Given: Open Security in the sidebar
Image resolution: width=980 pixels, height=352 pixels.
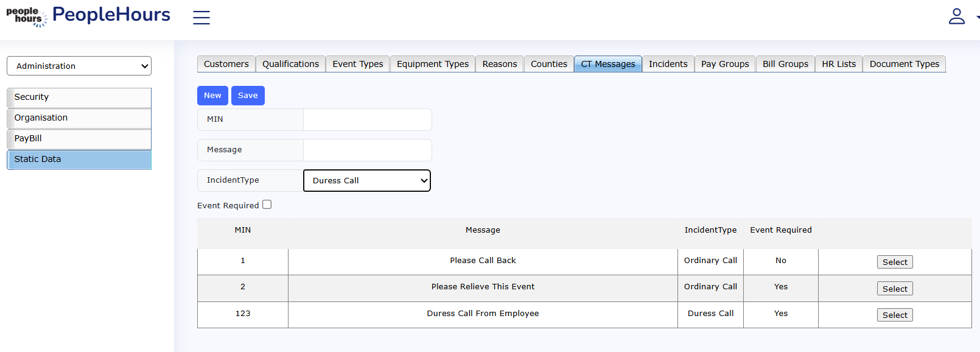Looking at the screenshot, I should tap(79, 97).
